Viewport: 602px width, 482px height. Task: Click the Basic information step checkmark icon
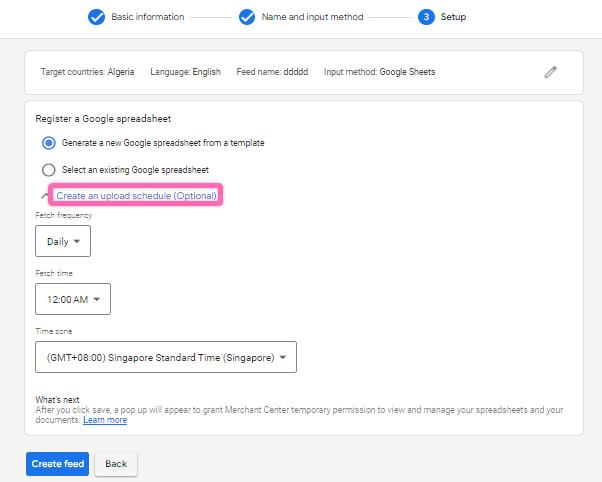click(97, 17)
